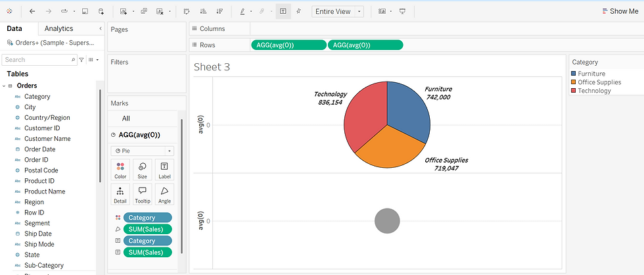Click the Furniture blue legend swatch
Viewport: 644px width, 275px height.
tap(574, 74)
